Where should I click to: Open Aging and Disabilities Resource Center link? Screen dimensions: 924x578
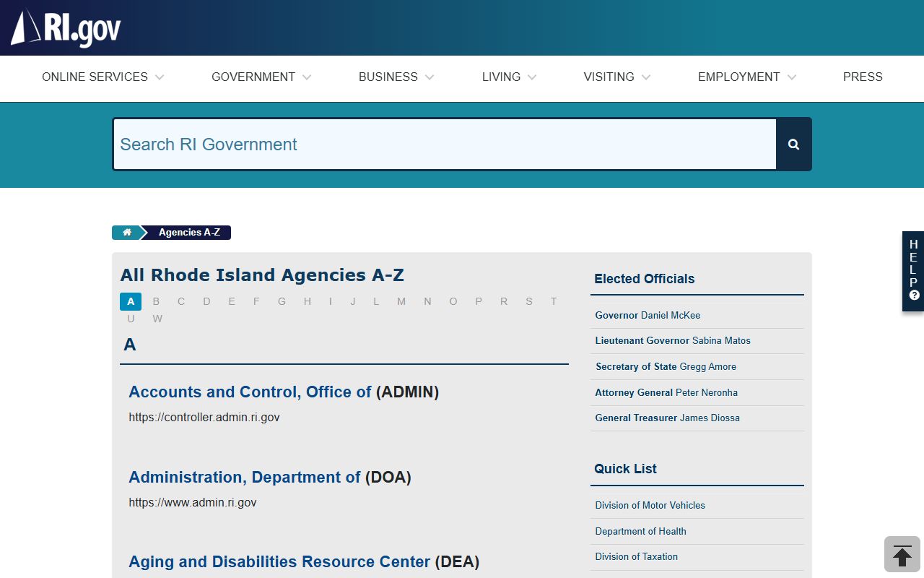click(x=279, y=562)
